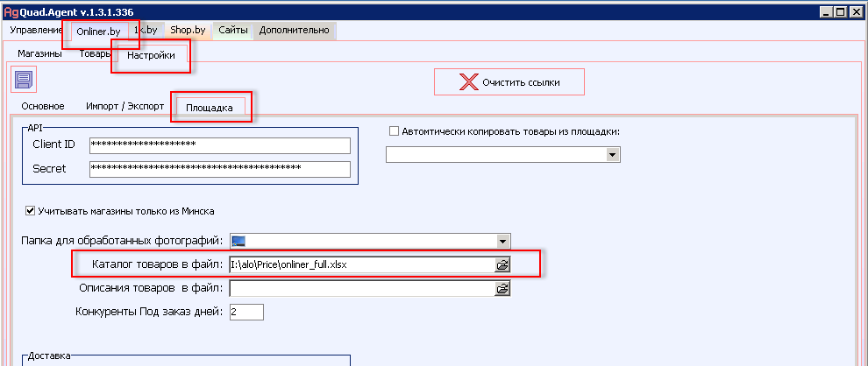Open the Дополнительно tab
Image resolution: width=868 pixels, height=366 pixels.
[x=295, y=31]
